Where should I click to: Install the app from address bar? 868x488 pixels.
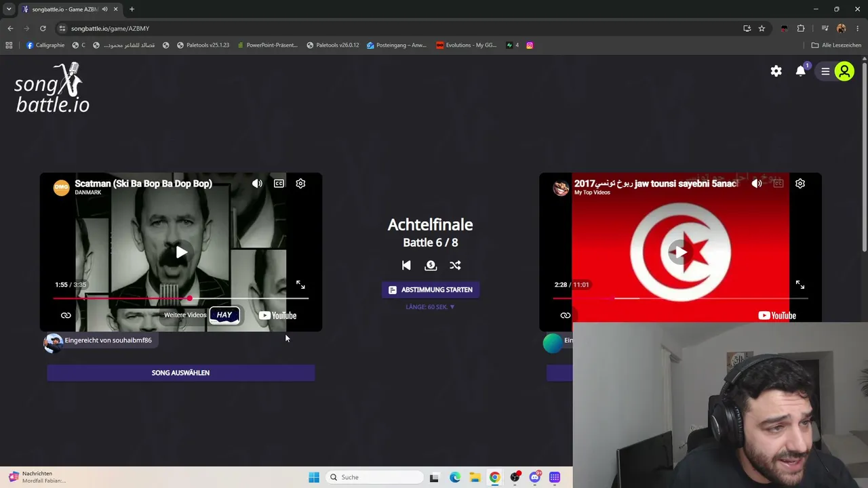[x=747, y=28]
